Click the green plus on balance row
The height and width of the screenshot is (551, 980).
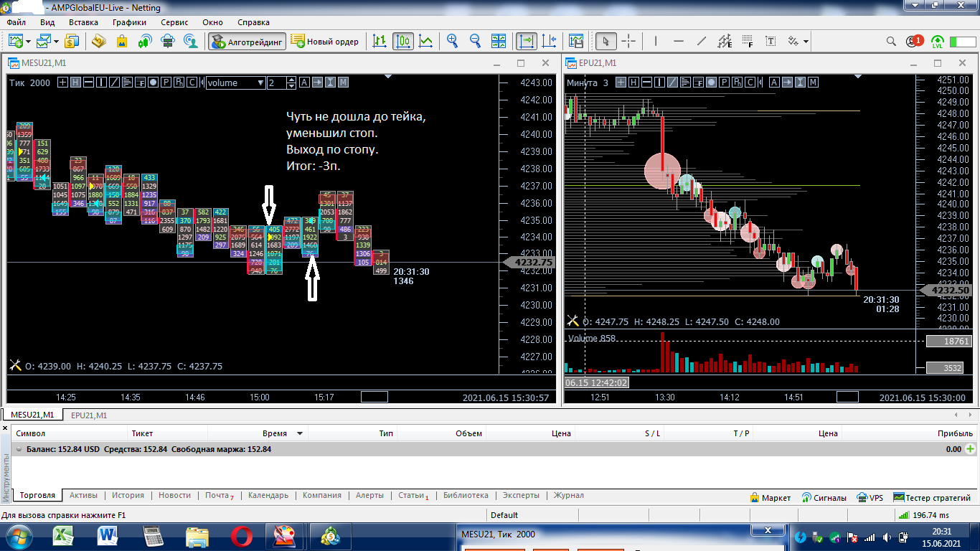(x=971, y=449)
